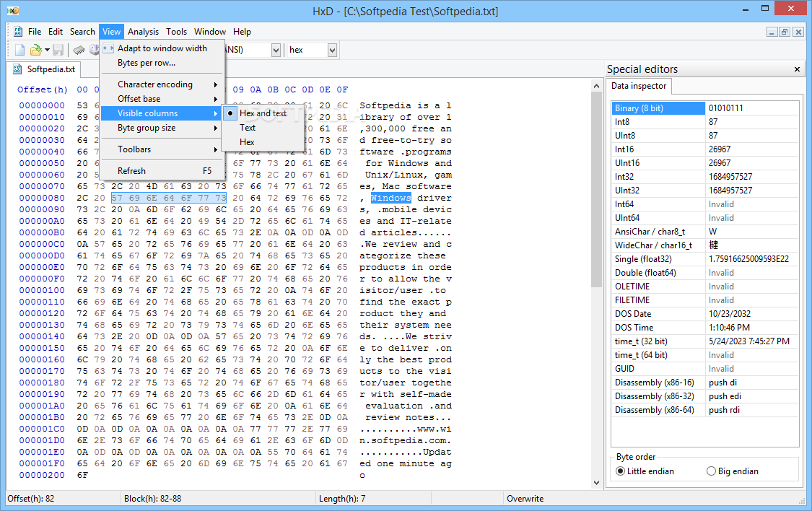
Task: Close the Special editors panel
Action: pyautogui.click(x=797, y=69)
